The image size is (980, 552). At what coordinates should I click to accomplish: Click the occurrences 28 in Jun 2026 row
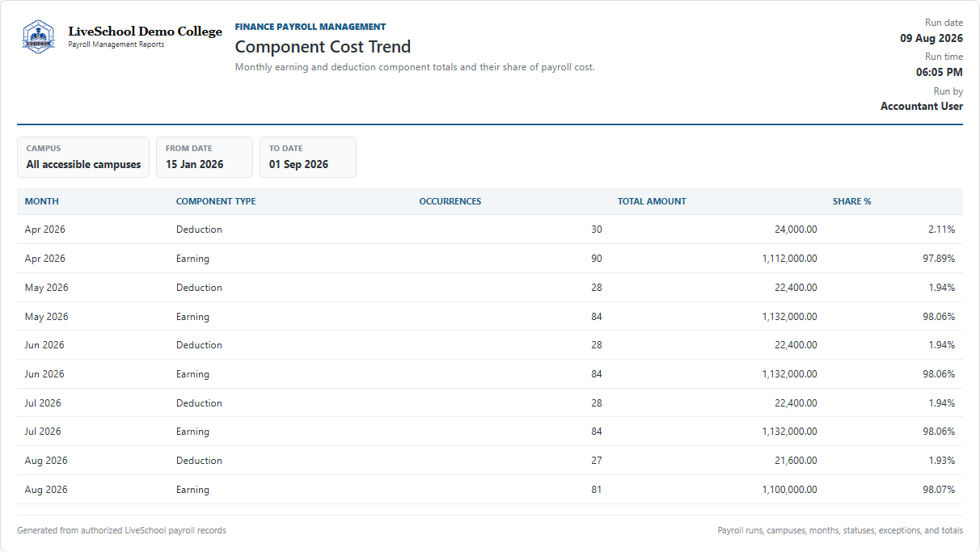coord(597,345)
